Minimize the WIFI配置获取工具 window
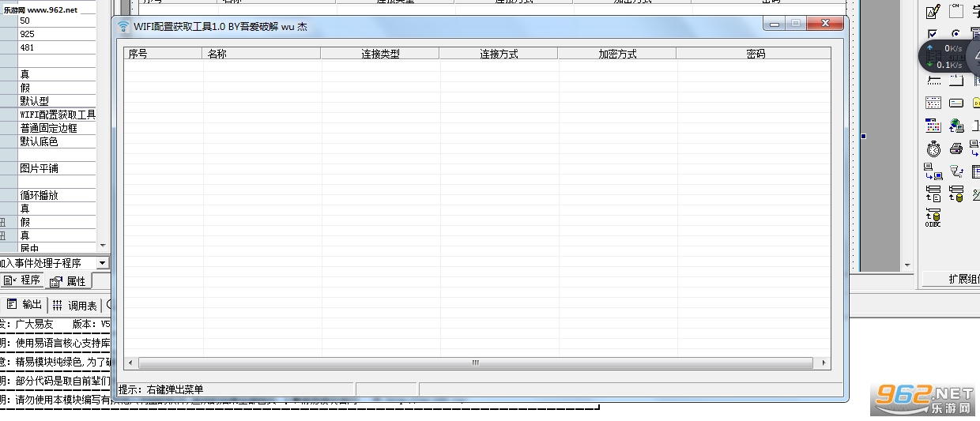This screenshot has width=980, height=421. pos(775,24)
